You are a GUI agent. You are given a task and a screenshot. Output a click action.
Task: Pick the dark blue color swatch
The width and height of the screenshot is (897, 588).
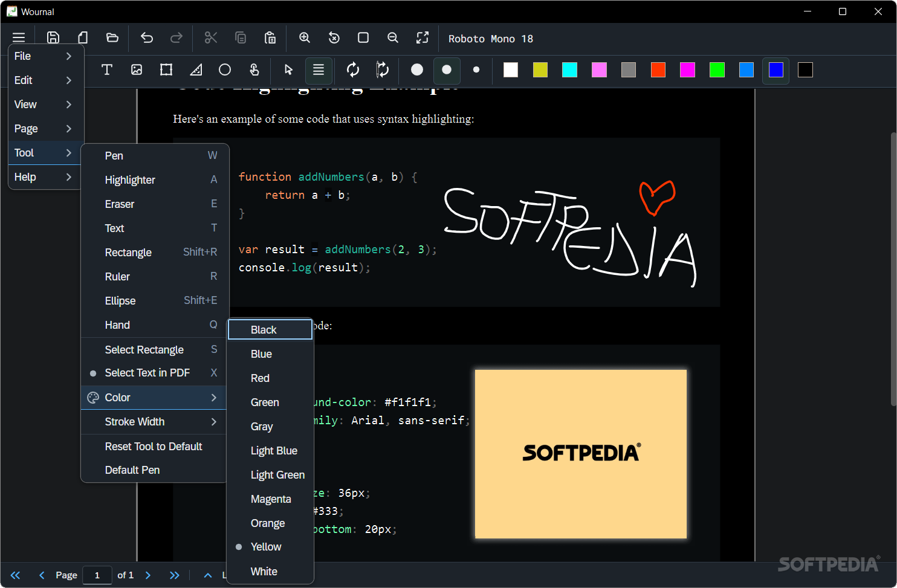pos(776,70)
